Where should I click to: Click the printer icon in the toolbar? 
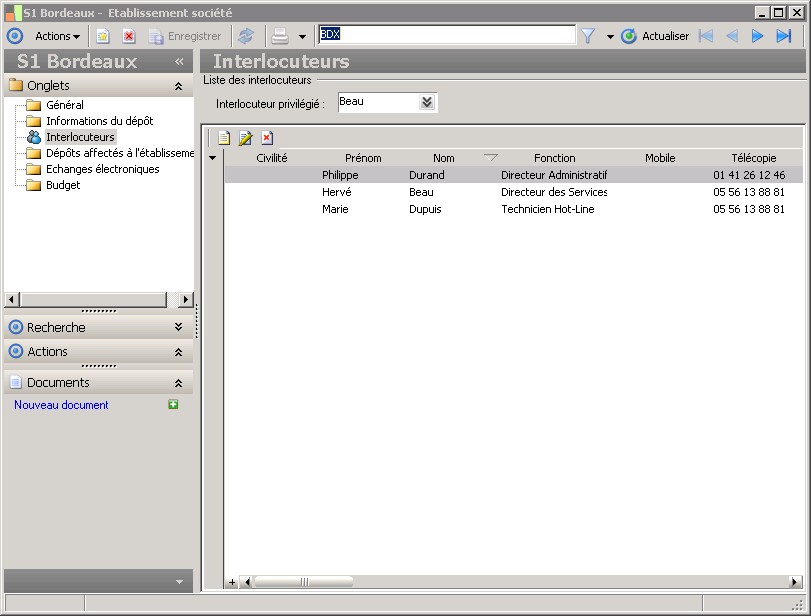(x=281, y=36)
